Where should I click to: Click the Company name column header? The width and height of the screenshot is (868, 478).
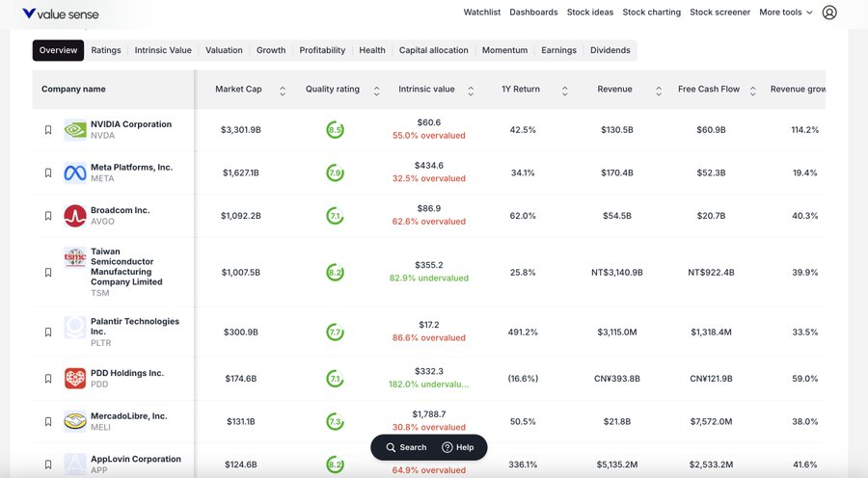tap(73, 89)
